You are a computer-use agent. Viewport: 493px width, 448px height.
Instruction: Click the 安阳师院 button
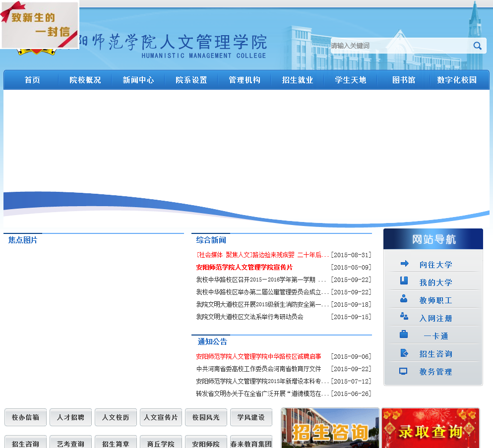tap(206, 443)
